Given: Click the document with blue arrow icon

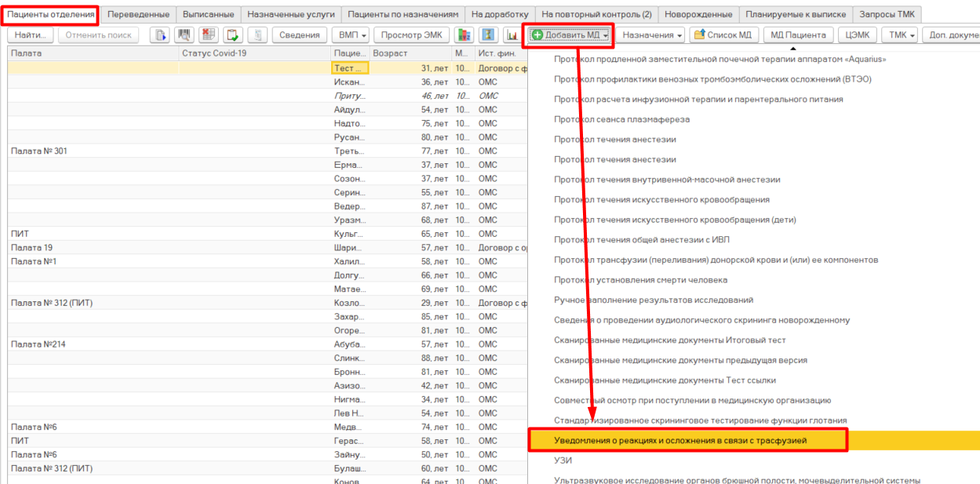Looking at the screenshot, I should (161, 35).
